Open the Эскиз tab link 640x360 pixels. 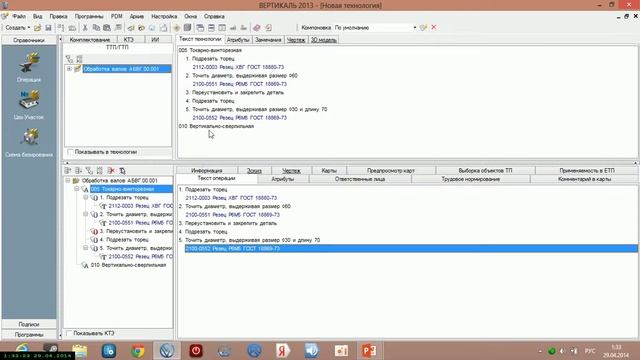[254, 171]
